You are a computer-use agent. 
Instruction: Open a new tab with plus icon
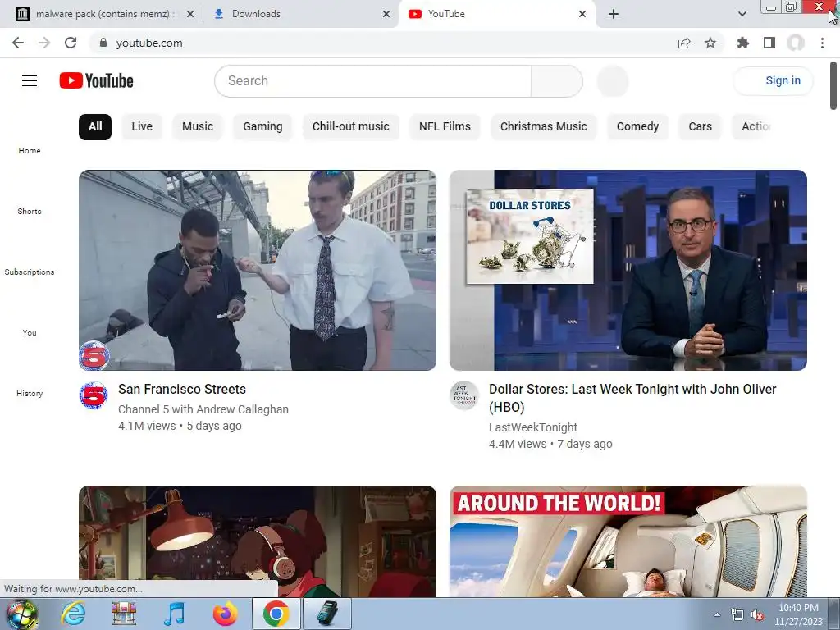coord(614,14)
